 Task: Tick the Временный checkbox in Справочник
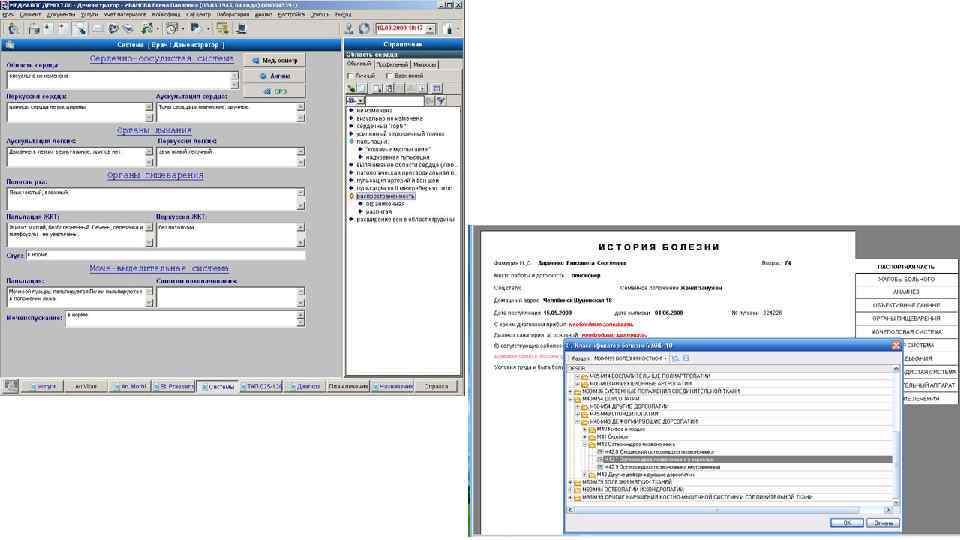point(389,75)
